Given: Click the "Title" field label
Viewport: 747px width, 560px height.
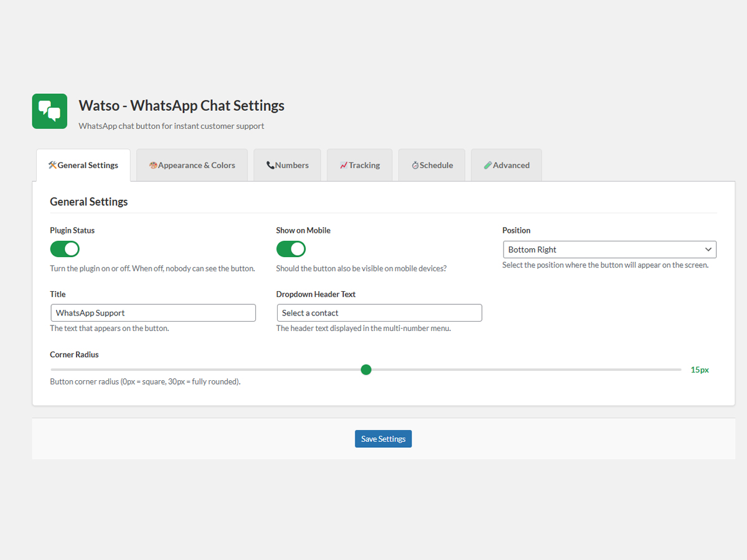Looking at the screenshot, I should (58, 294).
